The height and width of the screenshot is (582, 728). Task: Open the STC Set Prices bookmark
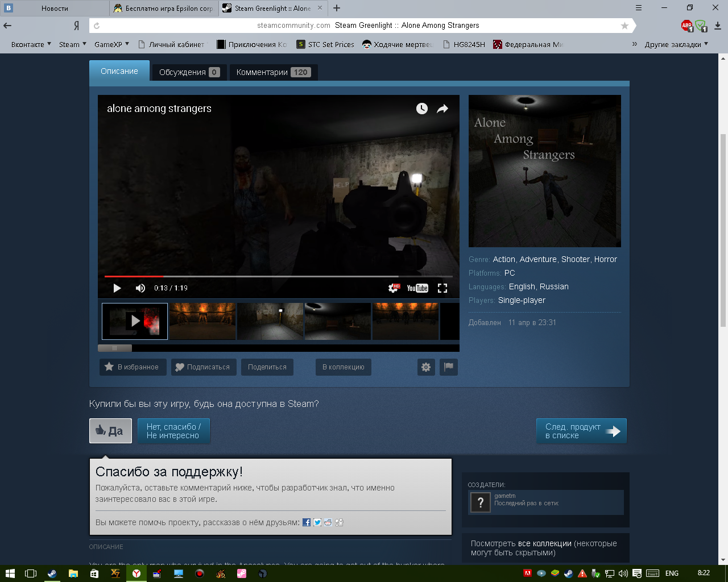pos(326,44)
